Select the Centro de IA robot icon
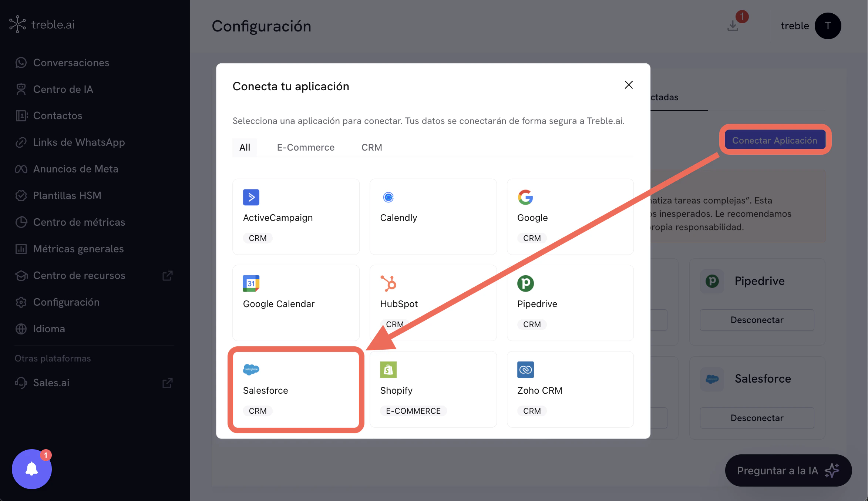The image size is (868, 501). (x=21, y=89)
